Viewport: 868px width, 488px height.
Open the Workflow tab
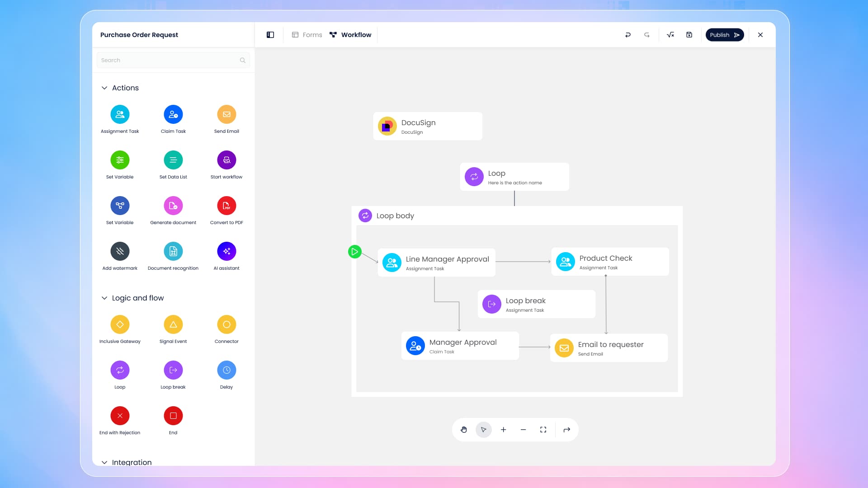pos(350,35)
